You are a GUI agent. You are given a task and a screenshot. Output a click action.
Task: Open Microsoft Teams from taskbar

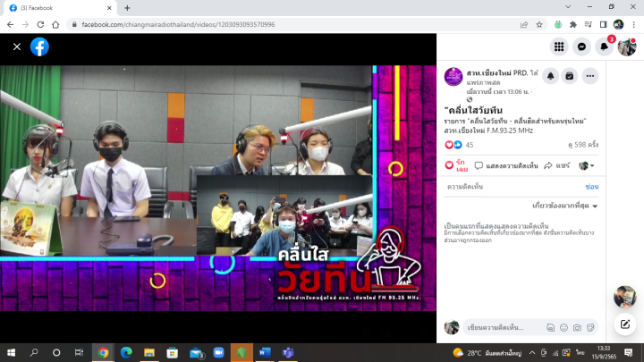click(288, 352)
